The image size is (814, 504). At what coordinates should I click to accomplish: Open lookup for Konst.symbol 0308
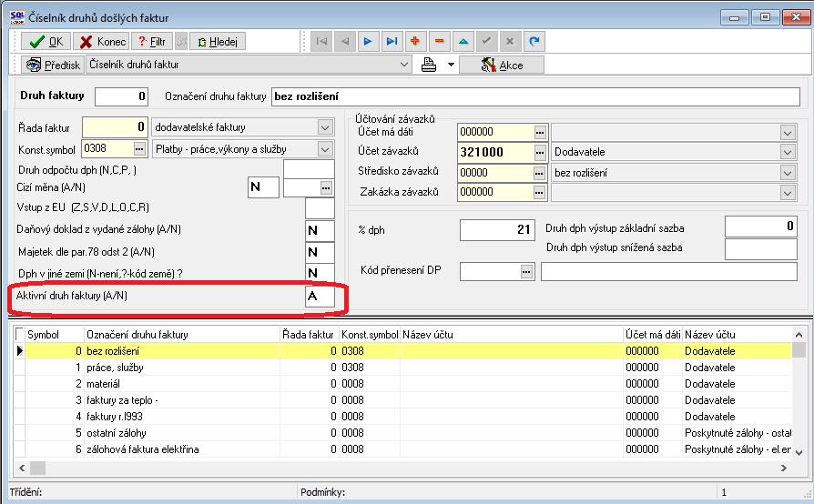point(139,149)
